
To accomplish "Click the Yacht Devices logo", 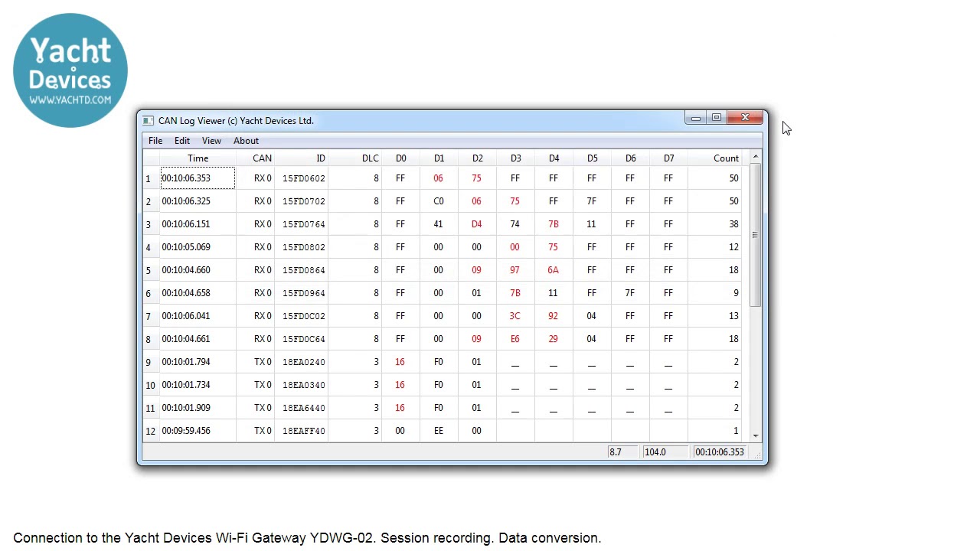I will [x=70, y=70].
